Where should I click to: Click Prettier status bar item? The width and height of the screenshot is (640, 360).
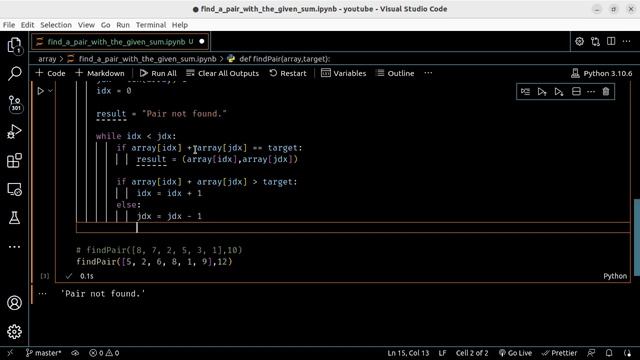[559, 353]
